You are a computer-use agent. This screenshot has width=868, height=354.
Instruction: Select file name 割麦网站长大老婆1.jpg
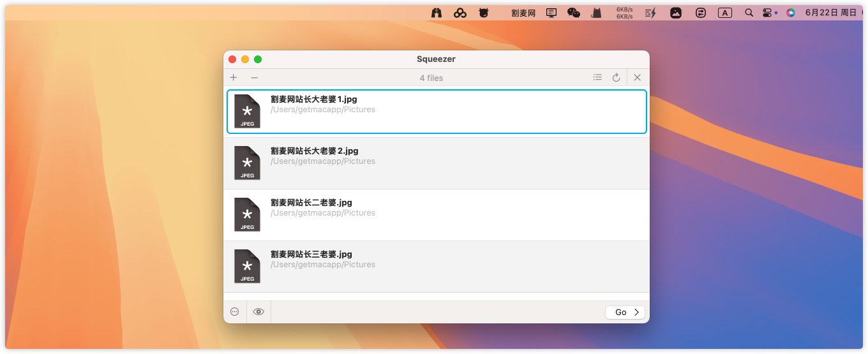(314, 100)
